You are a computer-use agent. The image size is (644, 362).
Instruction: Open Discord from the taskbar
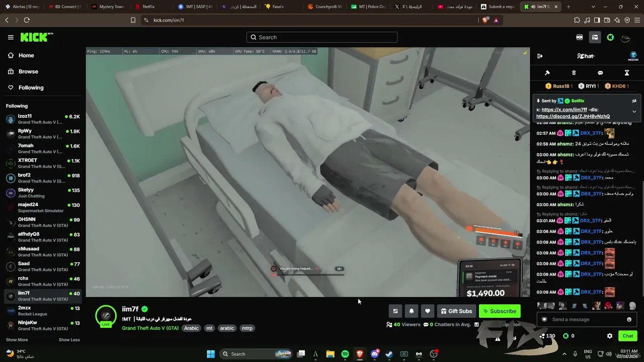coord(374,354)
